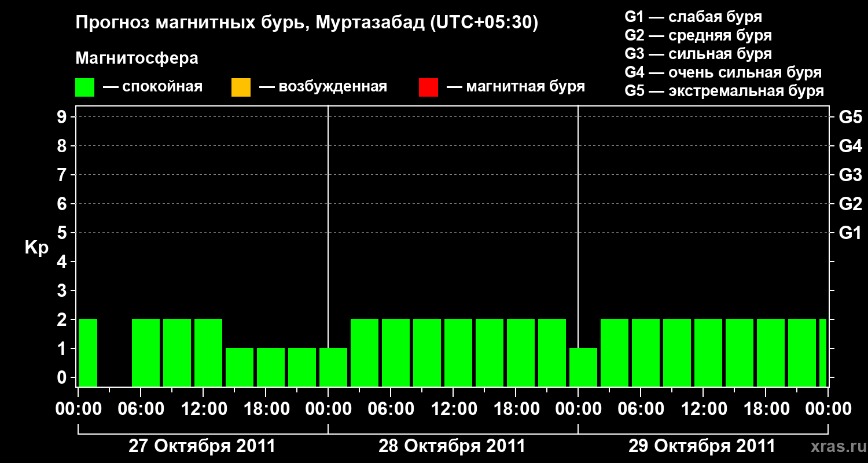Image resolution: width=868 pixels, height=463 pixels.
Task: Click the '18:00' time label for 27 October
Action: click(266, 409)
